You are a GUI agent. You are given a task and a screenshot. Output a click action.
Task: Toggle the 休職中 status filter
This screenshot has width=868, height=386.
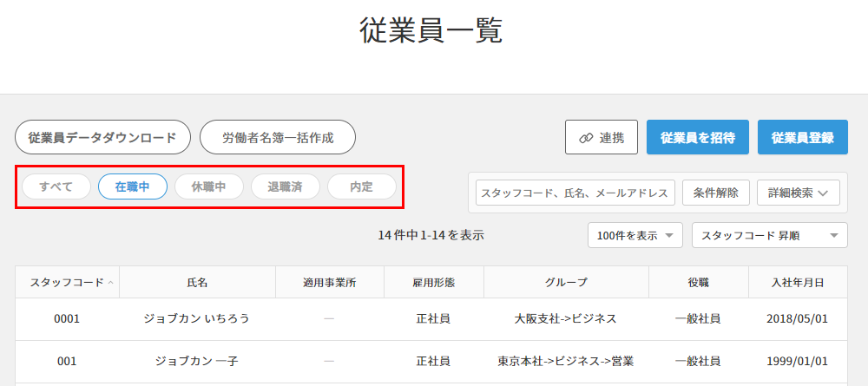208,186
